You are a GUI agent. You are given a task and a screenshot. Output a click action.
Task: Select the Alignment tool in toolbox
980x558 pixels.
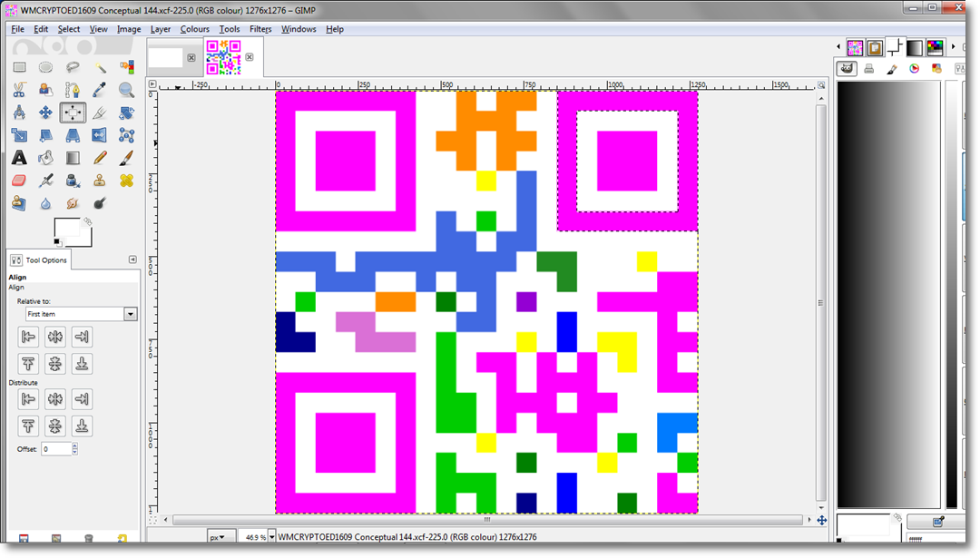coord(73,113)
